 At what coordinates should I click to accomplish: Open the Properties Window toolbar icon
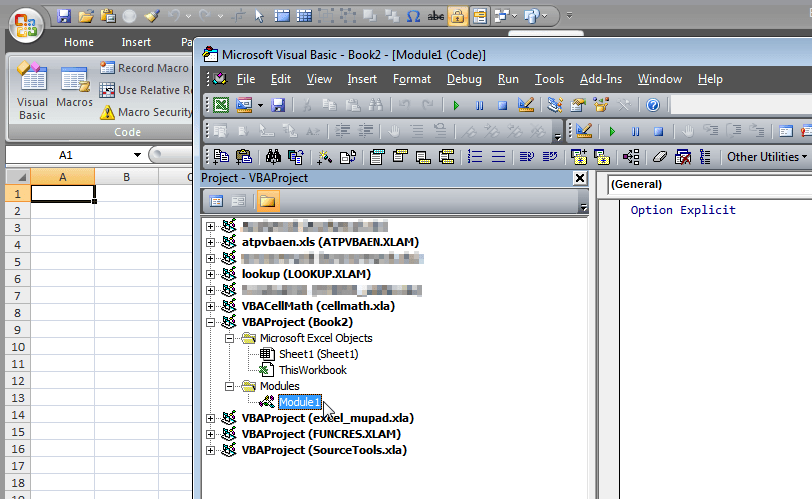point(577,105)
